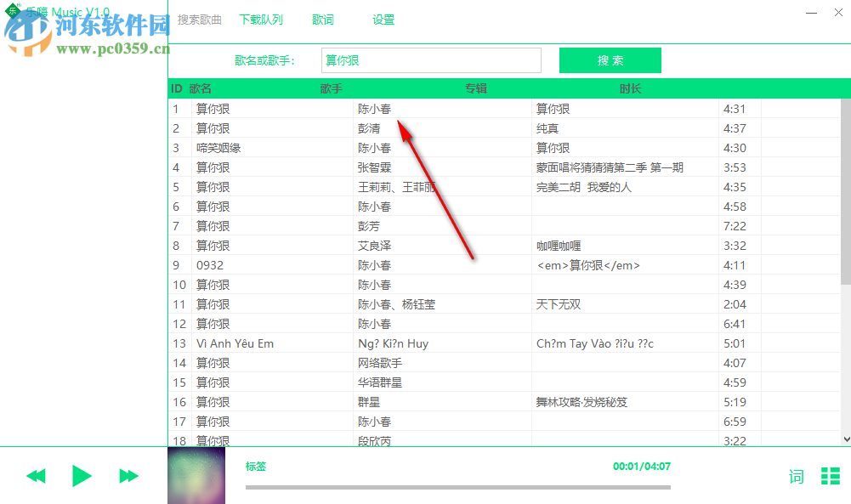Click the album art thumbnail

196,474
